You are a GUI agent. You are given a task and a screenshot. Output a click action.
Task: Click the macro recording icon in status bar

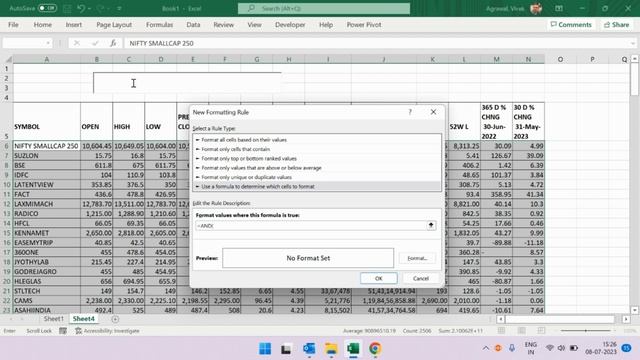[x=63, y=331]
